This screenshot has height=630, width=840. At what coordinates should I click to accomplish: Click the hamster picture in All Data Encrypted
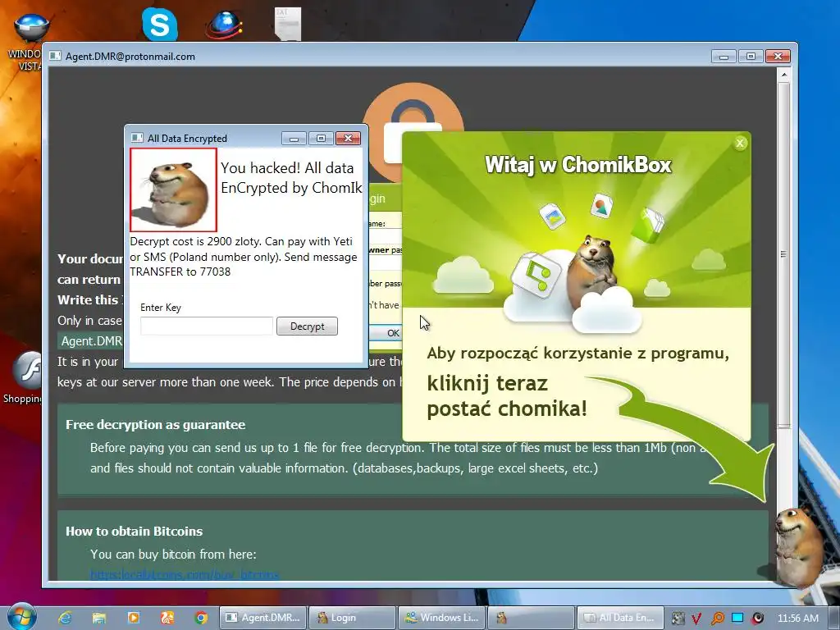click(x=173, y=189)
